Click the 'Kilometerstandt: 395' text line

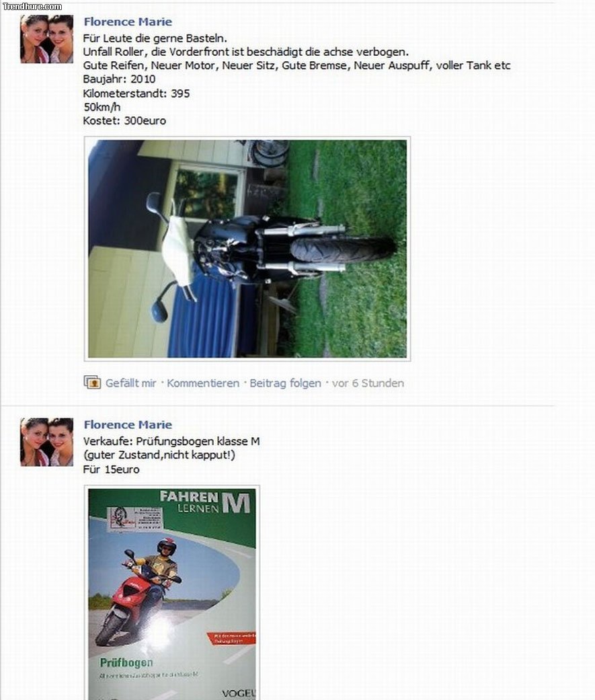(136, 93)
